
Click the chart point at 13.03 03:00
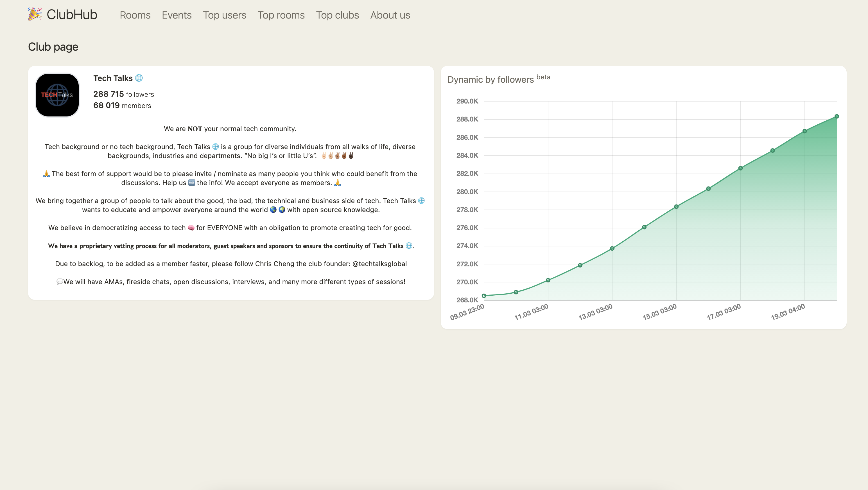[x=612, y=249]
